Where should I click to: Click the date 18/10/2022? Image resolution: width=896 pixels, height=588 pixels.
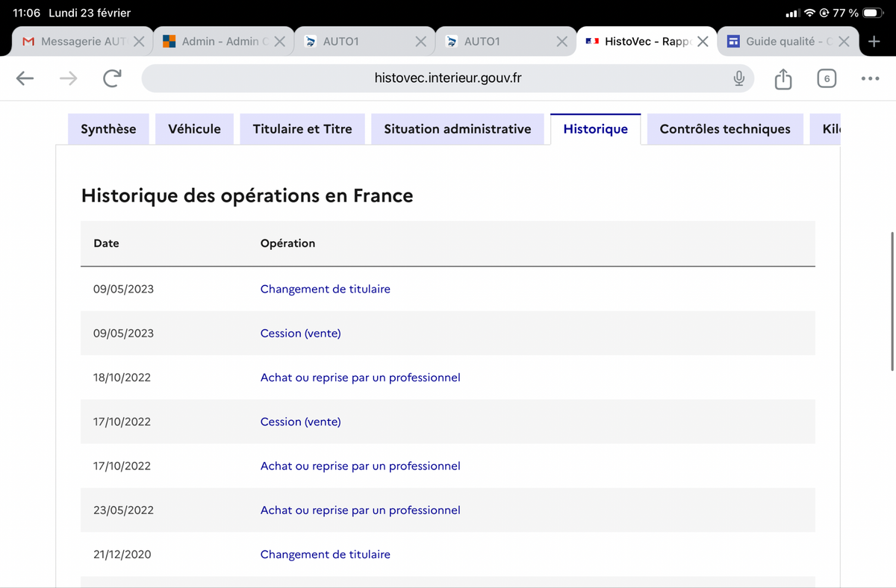click(122, 378)
